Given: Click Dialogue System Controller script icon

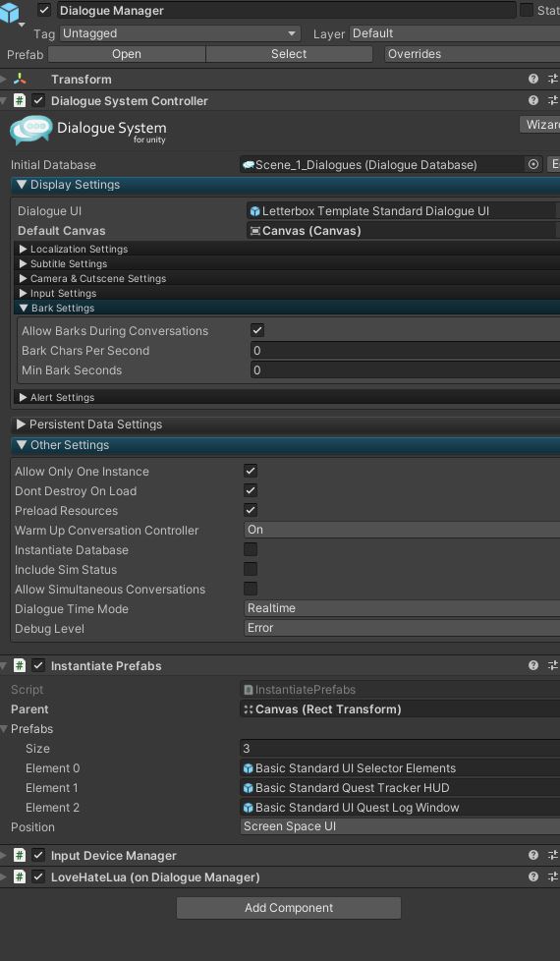Looking at the screenshot, I should (x=20, y=100).
